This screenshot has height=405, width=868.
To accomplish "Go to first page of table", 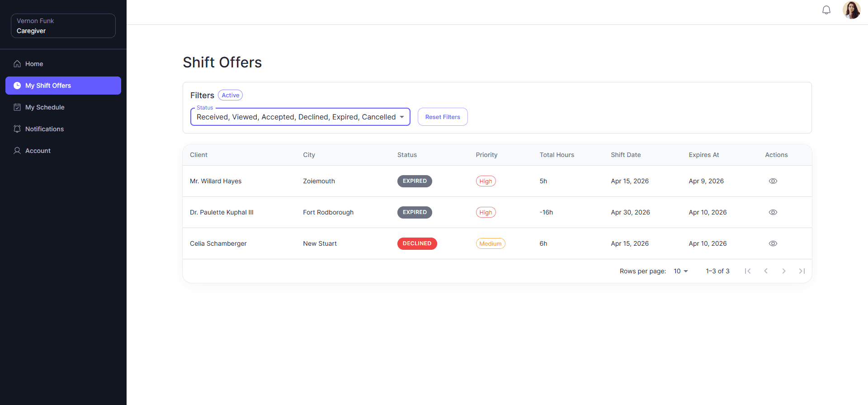I will 748,271.
